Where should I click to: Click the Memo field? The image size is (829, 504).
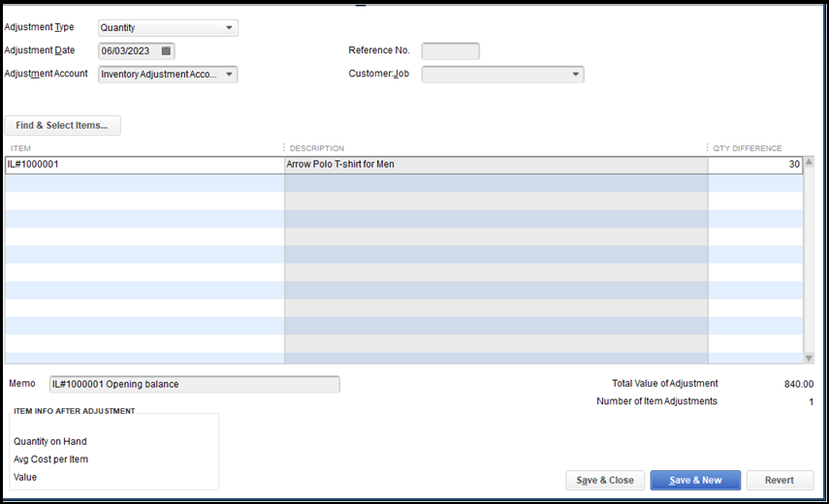(x=195, y=384)
